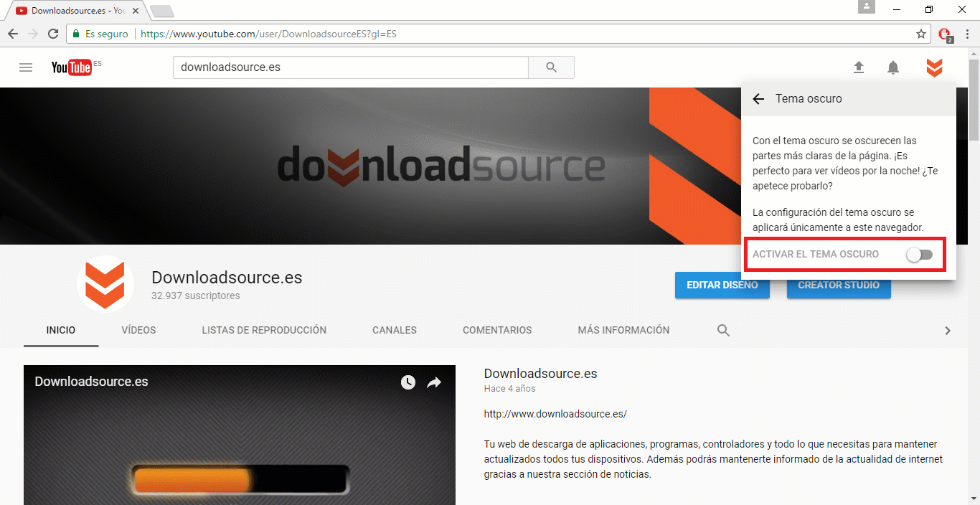980x505 pixels.
Task: Click the share arrow on video
Action: click(434, 382)
